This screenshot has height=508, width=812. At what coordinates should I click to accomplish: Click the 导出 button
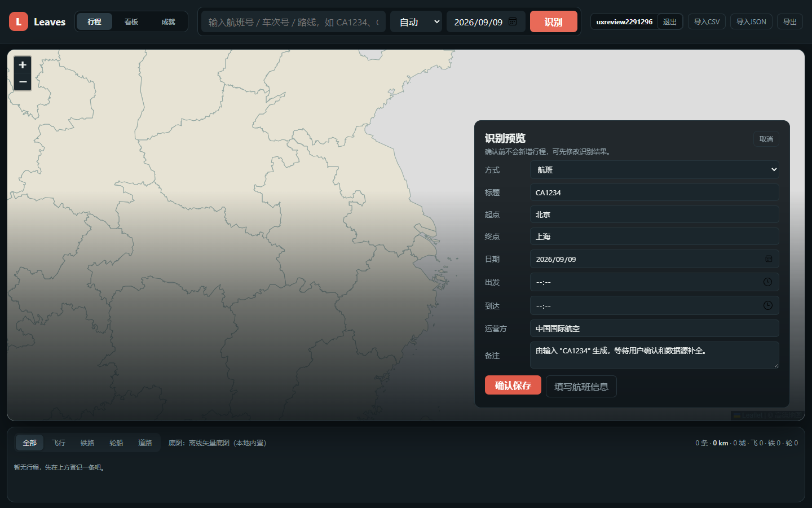coord(789,21)
